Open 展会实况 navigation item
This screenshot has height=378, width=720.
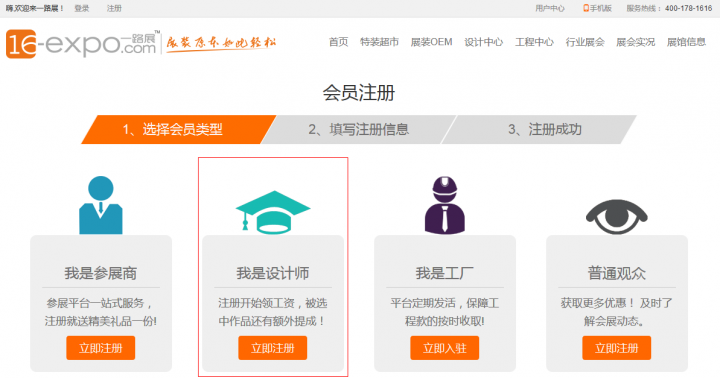coord(636,42)
